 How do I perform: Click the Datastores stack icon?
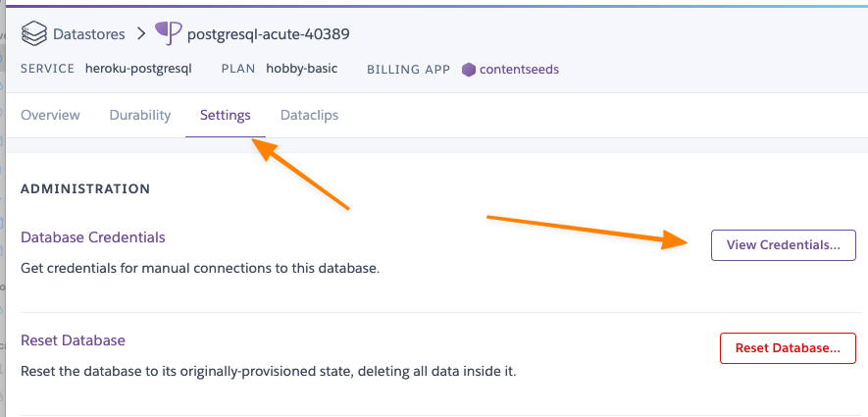(x=34, y=34)
